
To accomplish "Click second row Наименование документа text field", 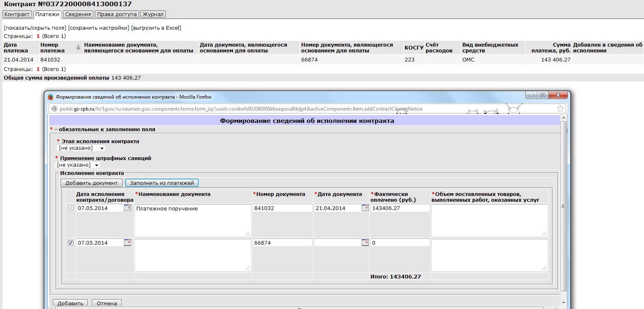I will (x=192, y=255).
